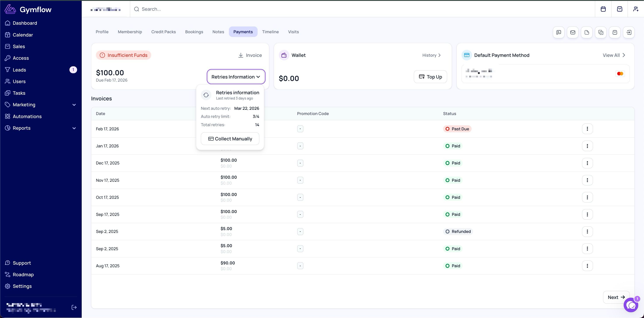Switch to the Membership tab

tap(130, 32)
